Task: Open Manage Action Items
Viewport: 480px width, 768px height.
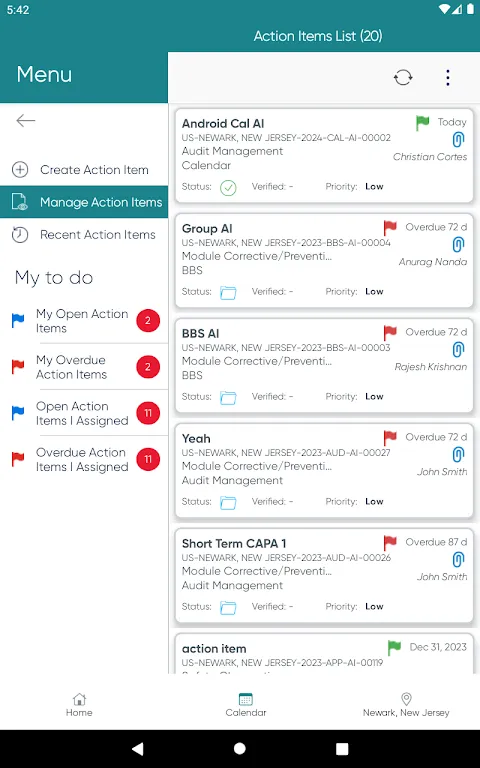Action: 84,202
